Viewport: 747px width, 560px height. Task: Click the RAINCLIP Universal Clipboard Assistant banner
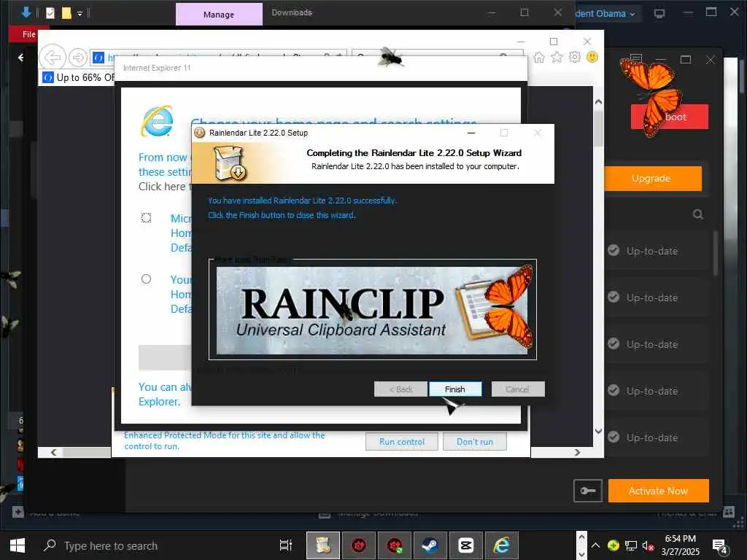click(x=372, y=310)
